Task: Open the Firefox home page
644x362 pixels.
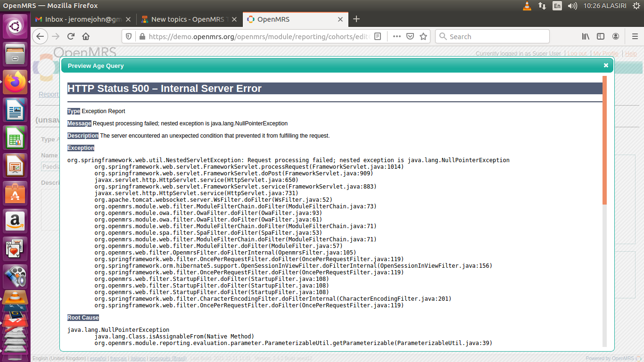Action: (86, 36)
